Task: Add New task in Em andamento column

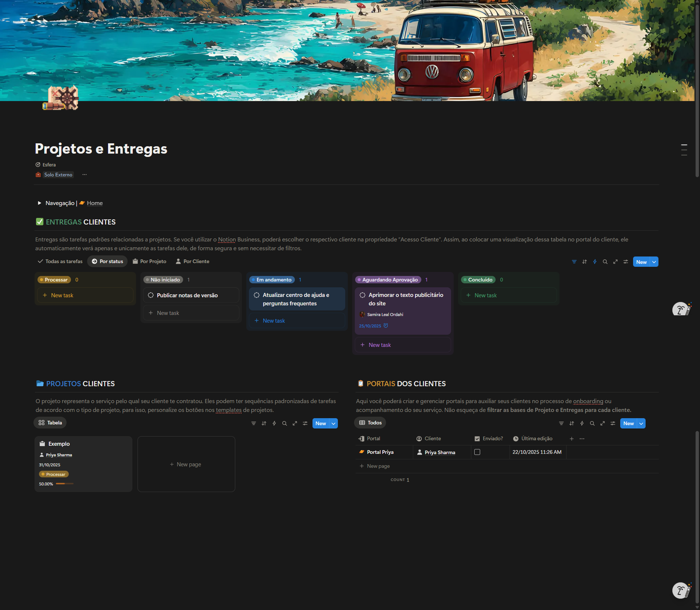Action: [x=274, y=321]
